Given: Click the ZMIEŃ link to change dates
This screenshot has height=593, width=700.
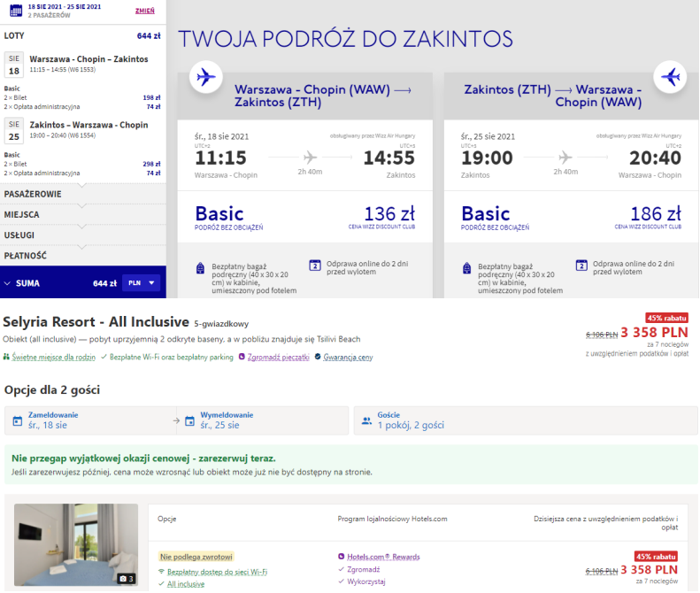Looking at the screenshot, I should point(145,11).
